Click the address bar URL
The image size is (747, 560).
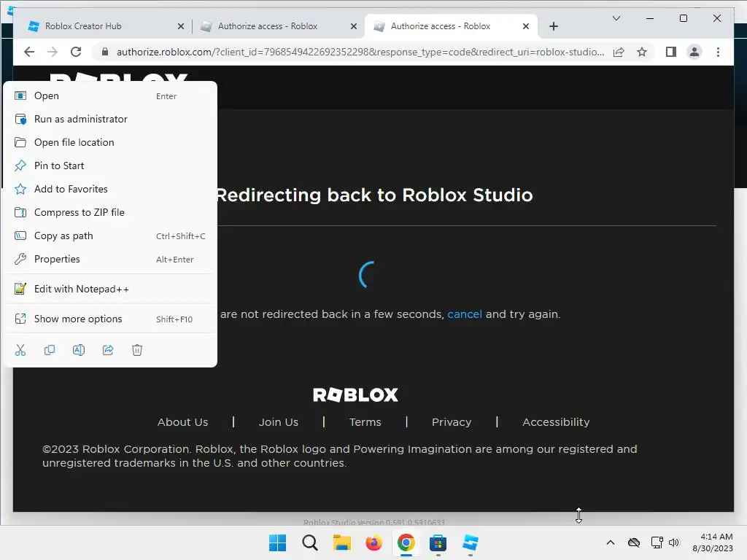click(360, 52)
